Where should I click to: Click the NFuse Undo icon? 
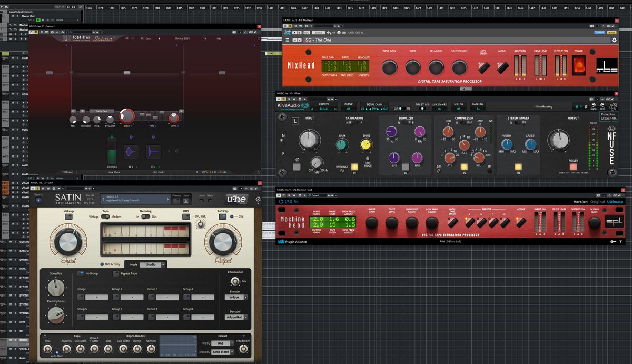(x=593, y=106)
